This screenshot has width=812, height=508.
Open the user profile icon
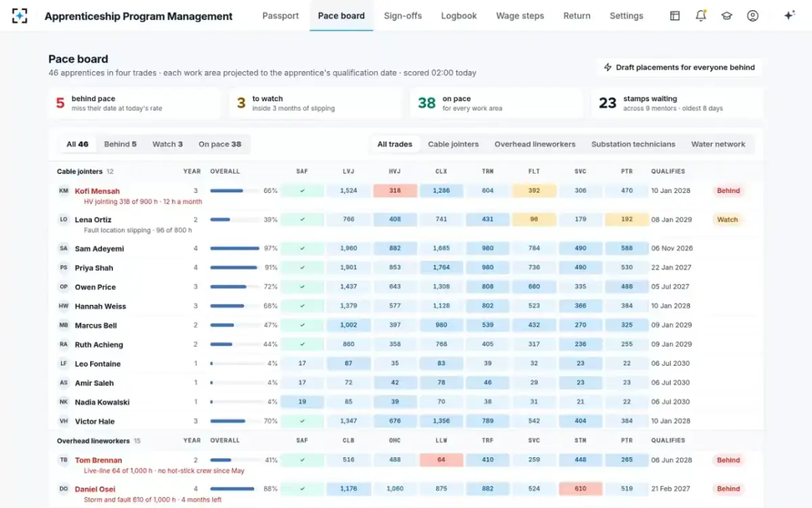tap(752, 16)
